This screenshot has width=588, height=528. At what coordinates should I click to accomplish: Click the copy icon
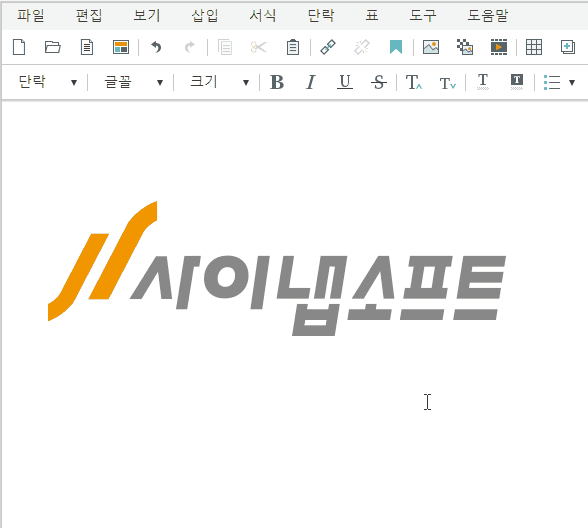pos(225,47)
